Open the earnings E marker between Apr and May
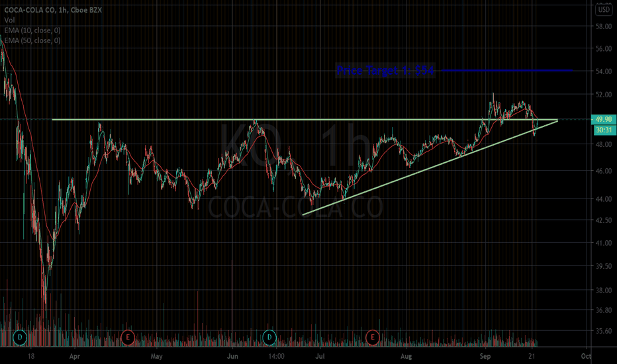617x364 pixels. pyautogui.click(x=128, y=338)
